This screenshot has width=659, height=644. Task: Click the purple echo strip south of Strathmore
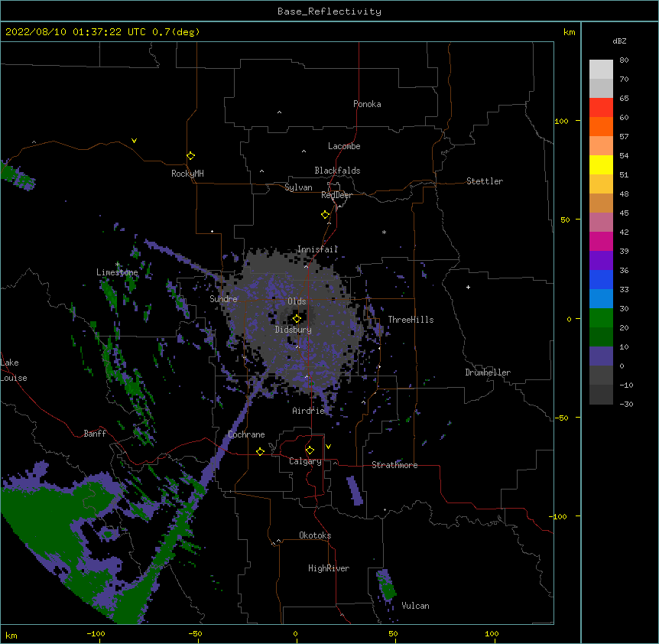[x=354, y=490]
